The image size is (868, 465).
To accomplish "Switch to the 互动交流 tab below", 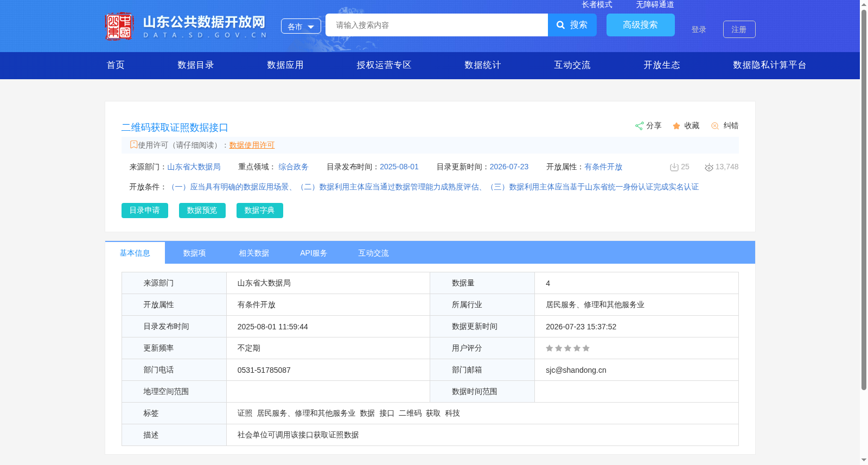I will coord(374,253).
